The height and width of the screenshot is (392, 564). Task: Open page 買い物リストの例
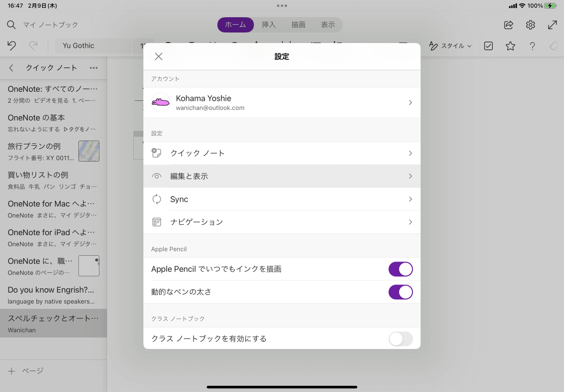pos(53,180)
